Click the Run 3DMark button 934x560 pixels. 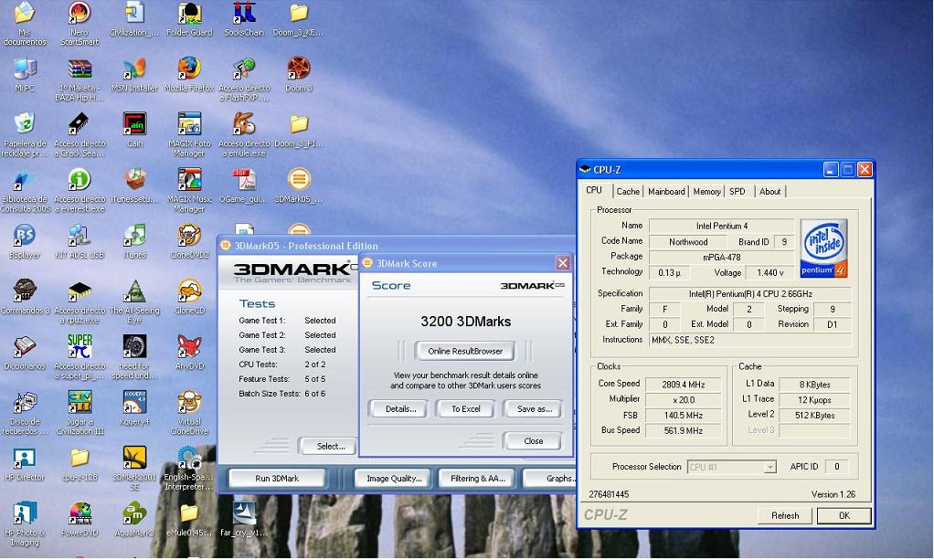[277, 478]
